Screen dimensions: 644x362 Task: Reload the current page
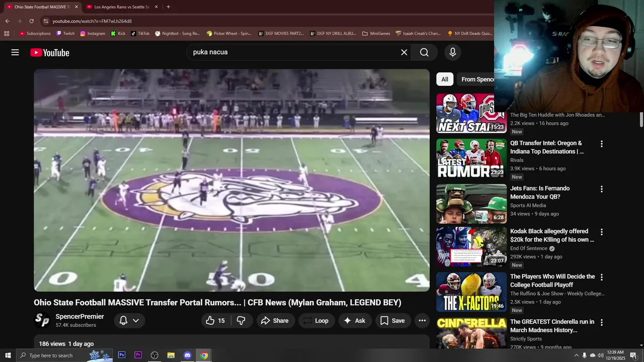coord(31,21)
